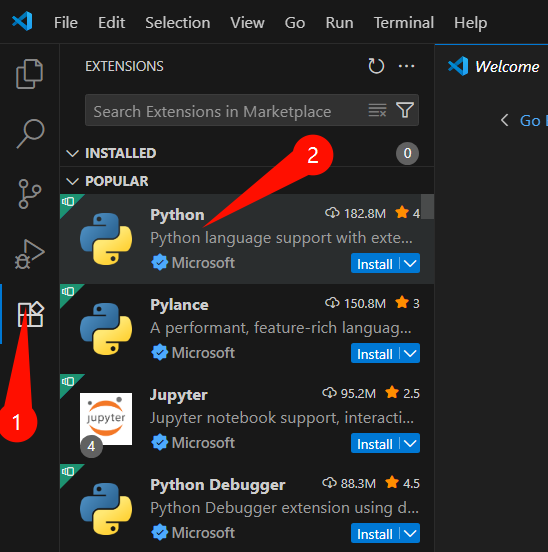Refresh the extensions list
The image size is (548, 552).
376,66
